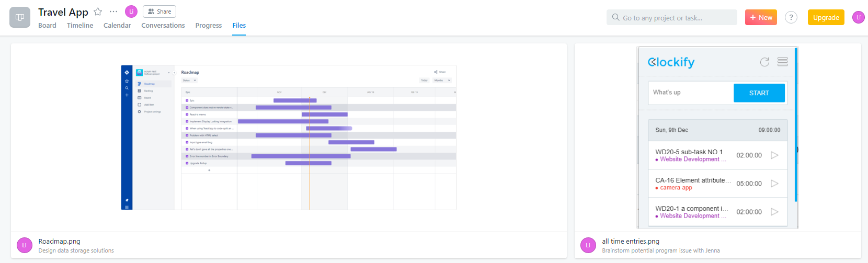This screenshot has height=263, width=868.
Task: Go to the Conversations tab
Action: coord(163,25)
